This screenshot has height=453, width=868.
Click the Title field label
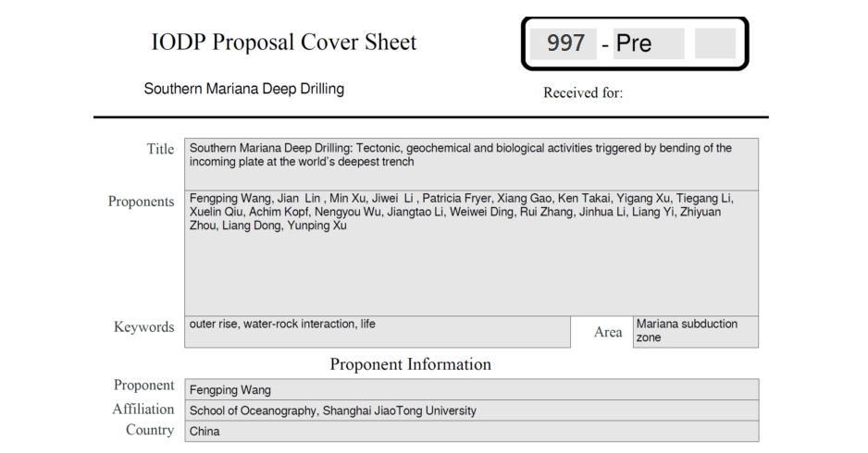(x=160, y=149)
